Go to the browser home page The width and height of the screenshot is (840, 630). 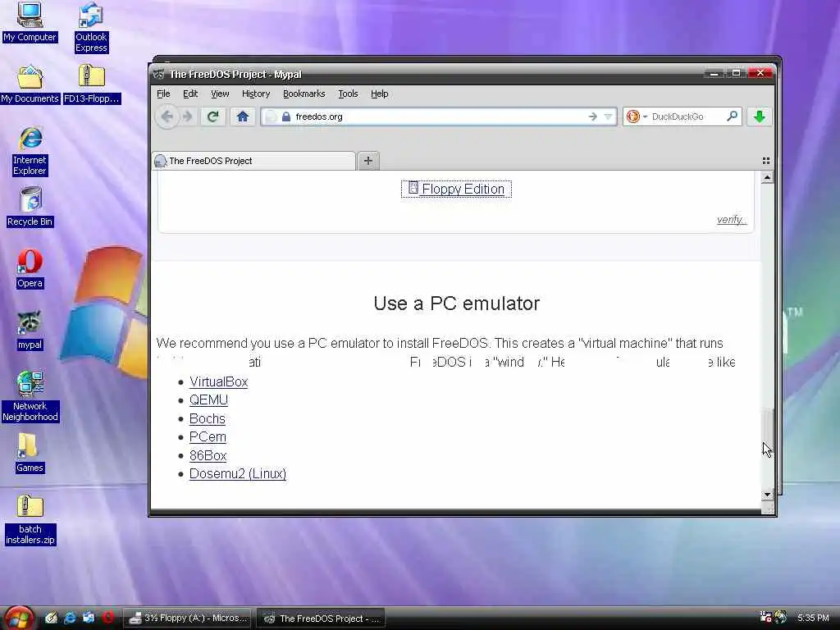[243, 116]
